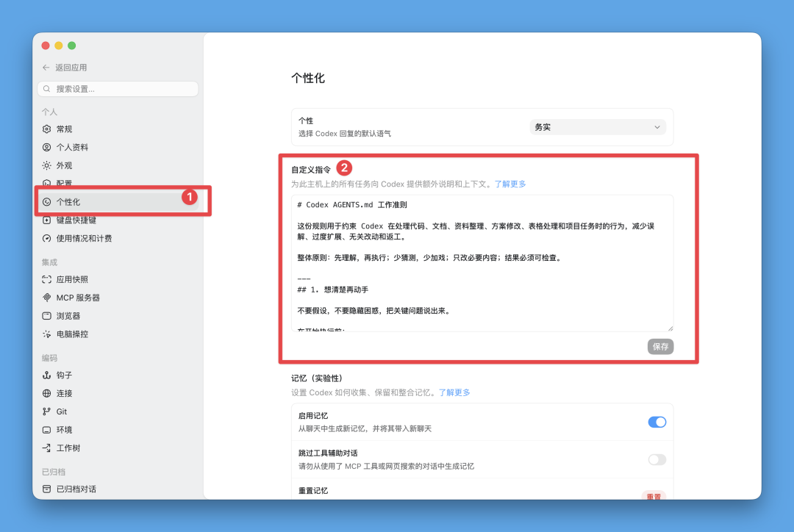Image resolution: width=794 pixels, height=532 pixels.
Task: Click the sun icon next to 外观
Action: [x=46, y=165]
